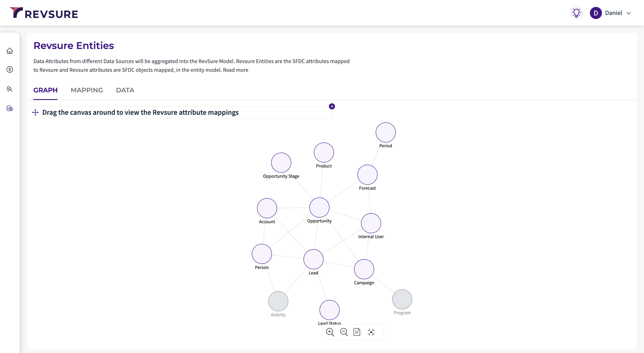
Task: Dismiss the drag canvas hint banner
Action: [332, 106]
